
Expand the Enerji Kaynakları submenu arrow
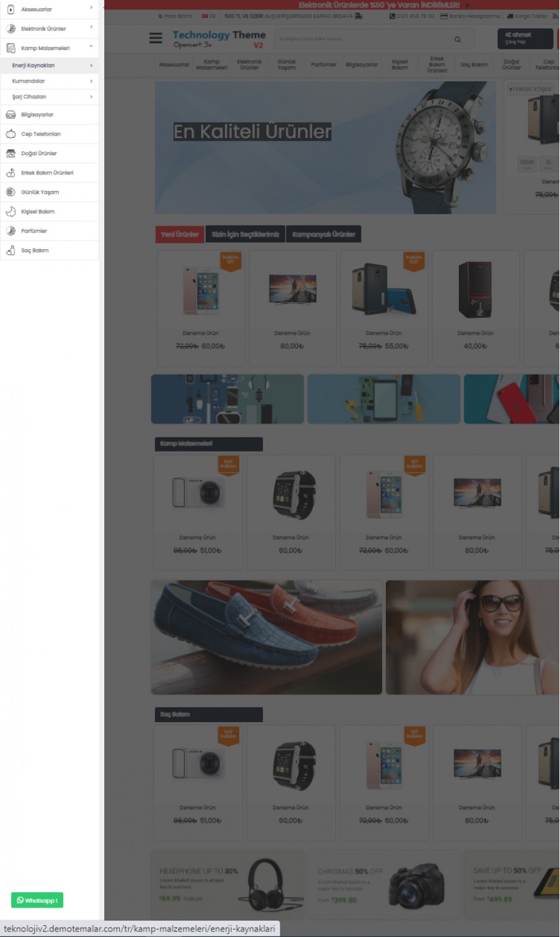91,66
